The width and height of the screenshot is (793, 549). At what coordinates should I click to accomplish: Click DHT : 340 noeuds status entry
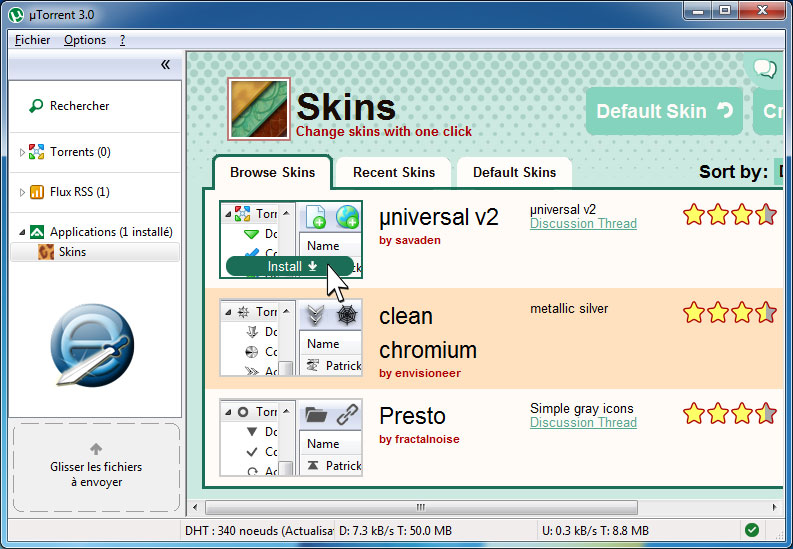(258, 530)
